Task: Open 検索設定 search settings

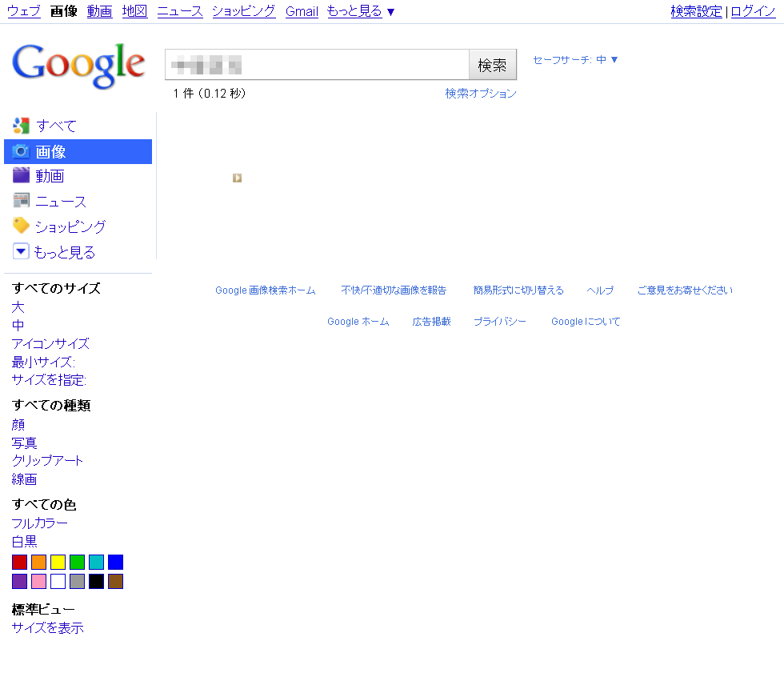Action: [x=697, y=11]
